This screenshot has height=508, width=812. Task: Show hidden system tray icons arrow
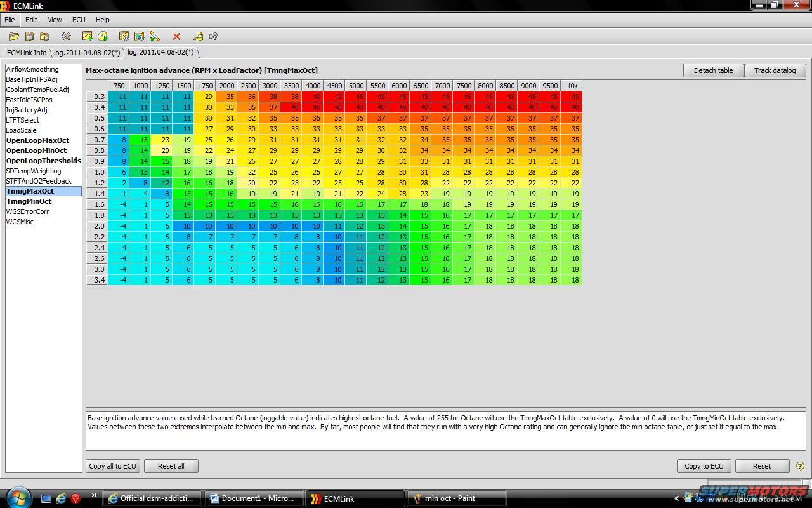pyautogui.click(x=676, y=498)
